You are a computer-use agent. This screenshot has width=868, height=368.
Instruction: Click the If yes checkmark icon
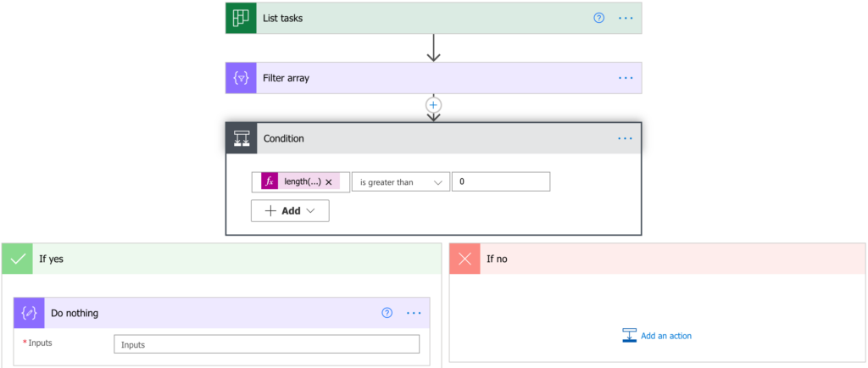point(18,259)
